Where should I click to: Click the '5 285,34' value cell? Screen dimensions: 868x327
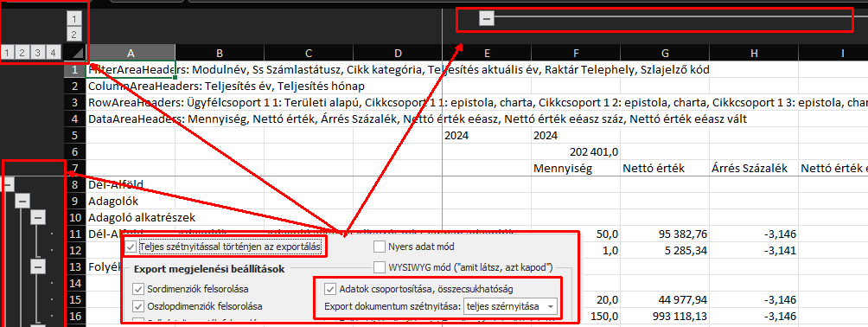[x=666, y=251]
